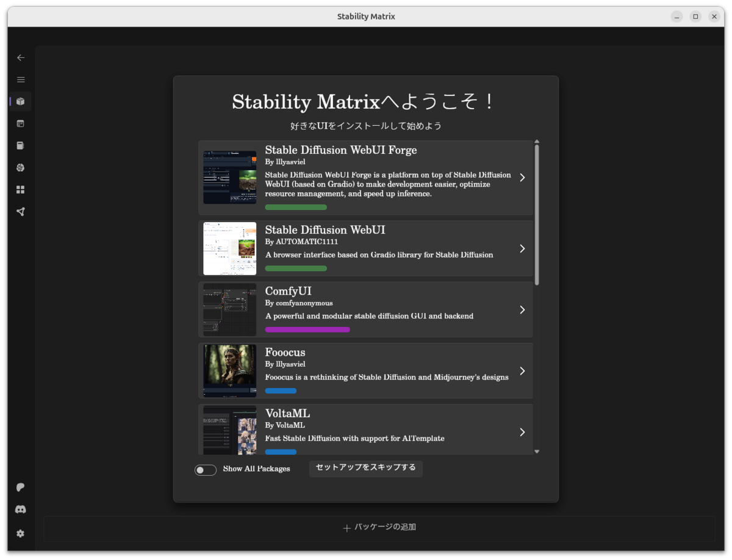The height and width of the screenshot is (560, 732).
Task: Click the package list scroll up arrow
Action: point(537,142)
